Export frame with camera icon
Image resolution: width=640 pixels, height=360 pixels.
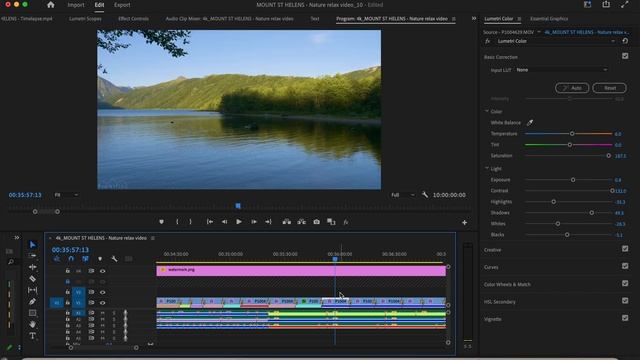pos(316,222)
